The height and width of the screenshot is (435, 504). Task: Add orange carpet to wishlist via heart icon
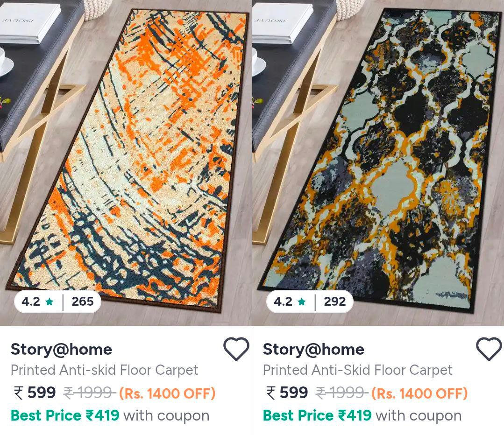(236, 349)
